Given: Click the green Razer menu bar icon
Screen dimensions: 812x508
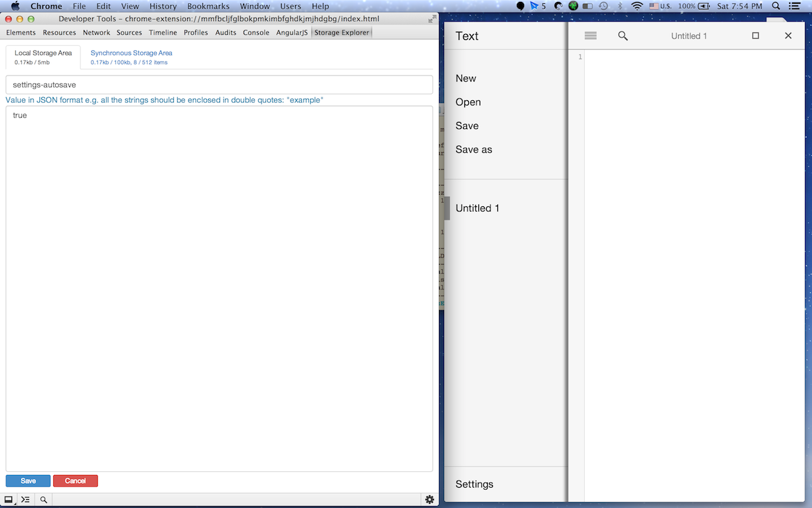Looking at the screenshot, I should click(573, 6).
